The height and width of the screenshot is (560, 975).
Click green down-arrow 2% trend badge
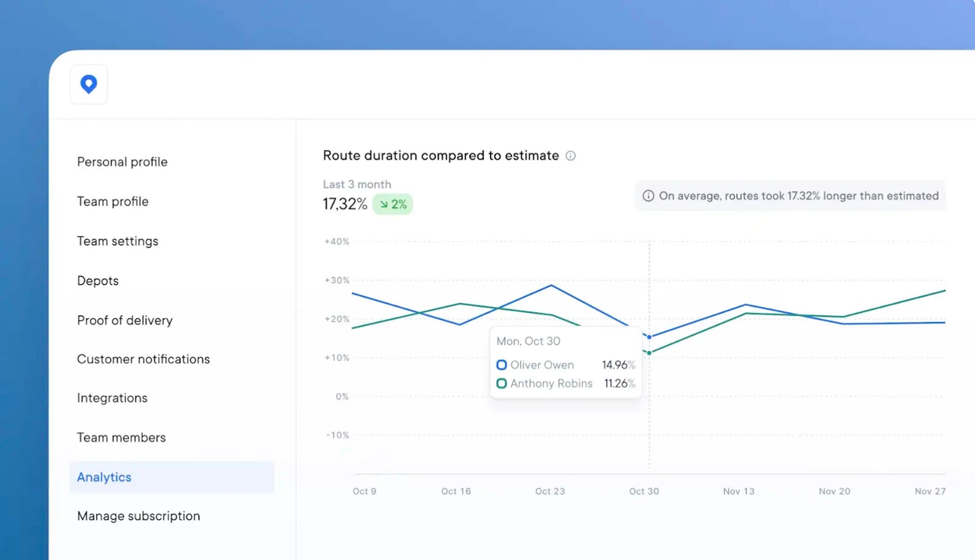[393, 204]
